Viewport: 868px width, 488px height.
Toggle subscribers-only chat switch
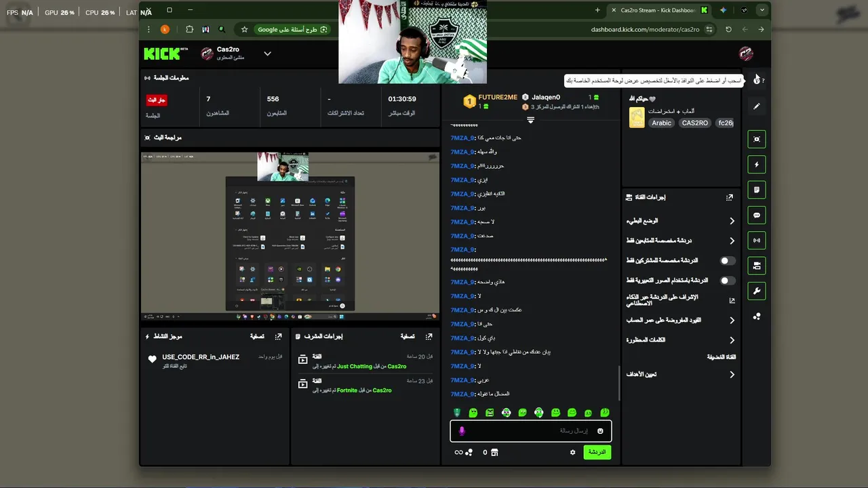click(x=727, y=260)
